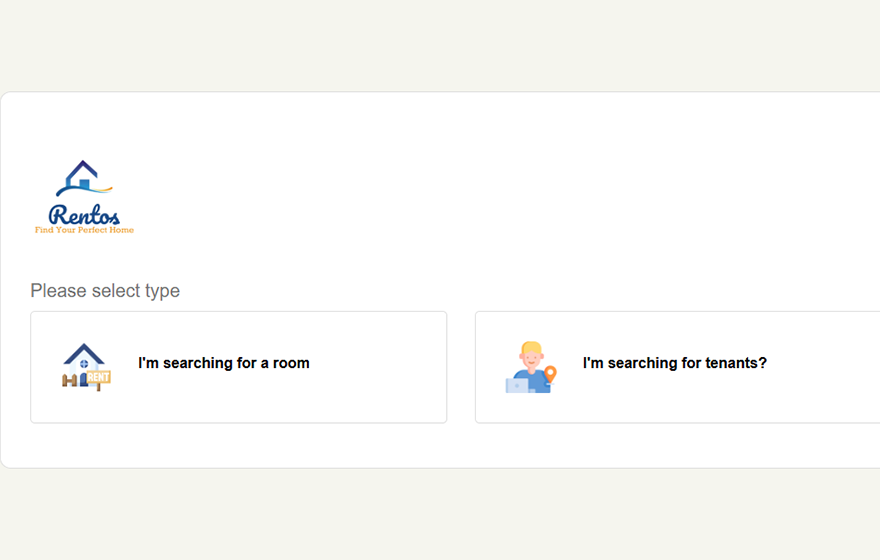
Task: Click the Rentos wordmark text
Action: pos(84,214)
